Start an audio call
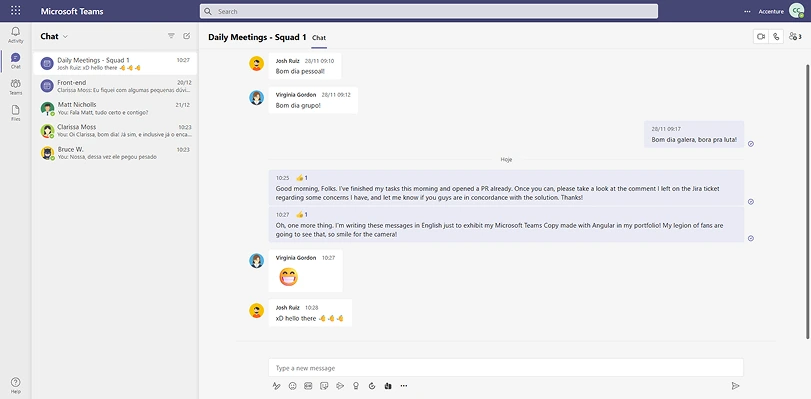The width and height of the screenshot is (811, 399). pos(776,36)
